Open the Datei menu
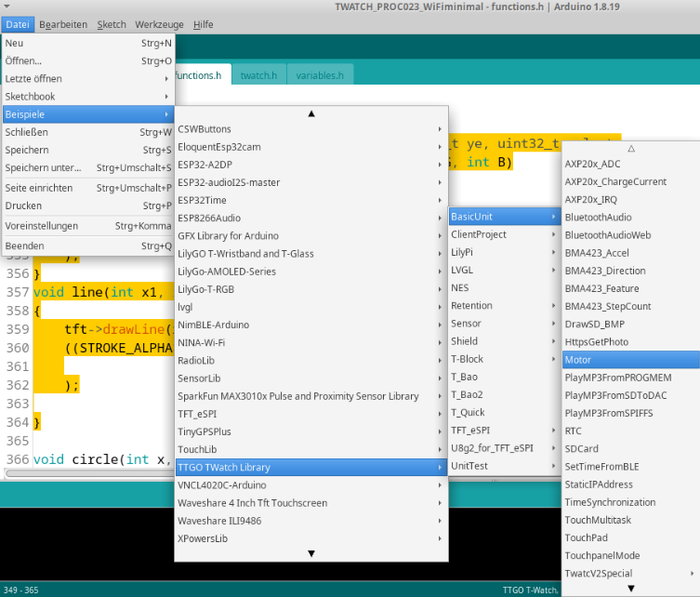 pyautogui.click(x=18, y=24)
